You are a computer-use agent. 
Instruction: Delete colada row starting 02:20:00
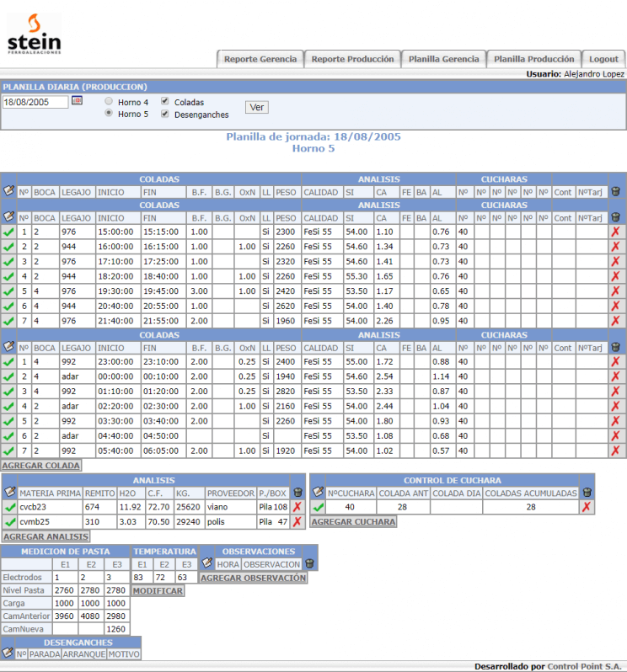(615, 406)
